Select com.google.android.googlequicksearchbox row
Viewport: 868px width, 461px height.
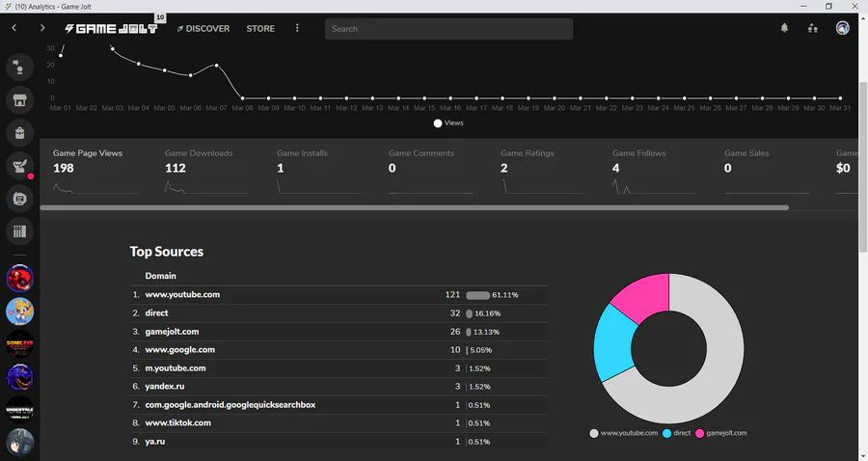click(x=339, y=404)
